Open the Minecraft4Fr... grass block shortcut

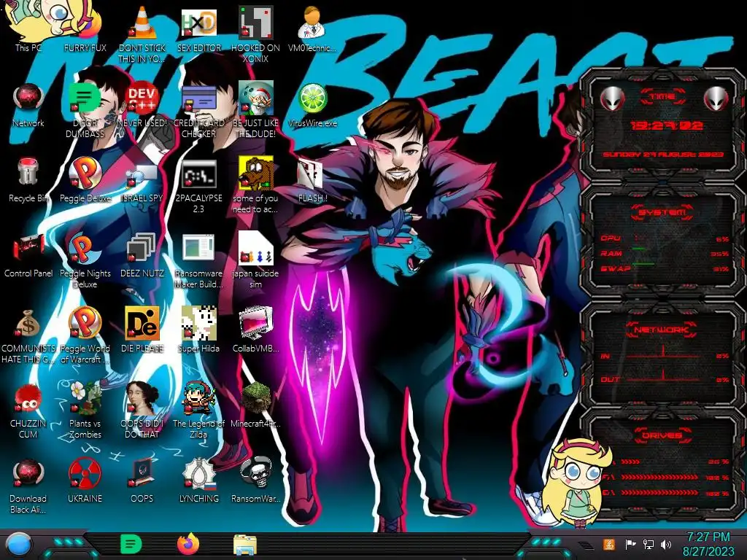[255, 405]
